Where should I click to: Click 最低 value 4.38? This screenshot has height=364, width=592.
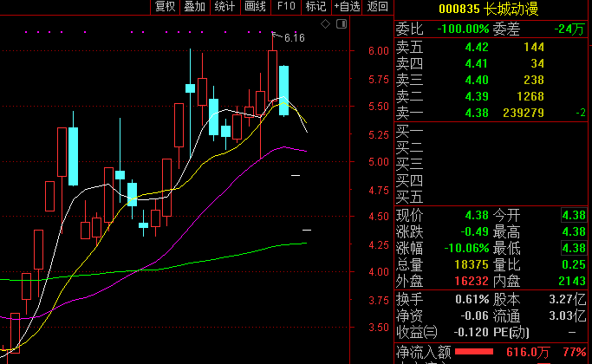(x=574, y=248)
